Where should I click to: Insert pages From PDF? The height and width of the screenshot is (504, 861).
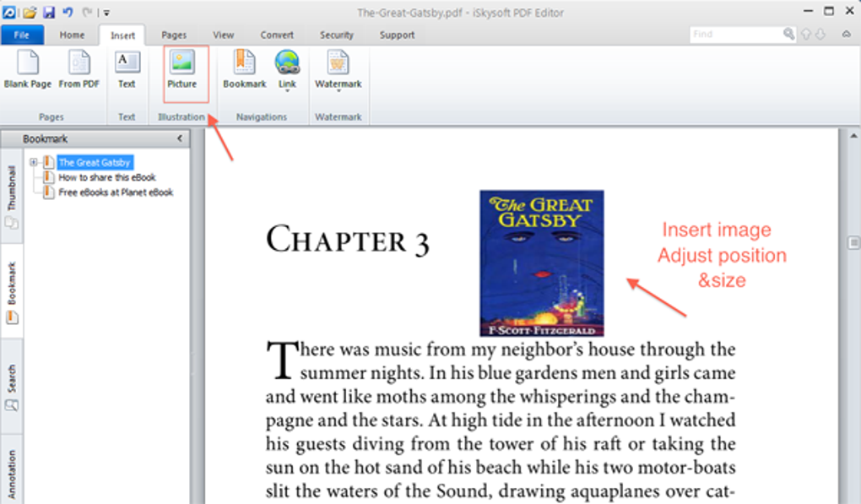click(x=79, y=68)
